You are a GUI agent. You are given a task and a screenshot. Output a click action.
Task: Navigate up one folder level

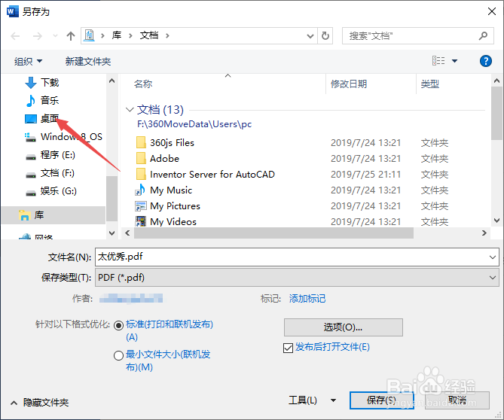coord(70,36)
